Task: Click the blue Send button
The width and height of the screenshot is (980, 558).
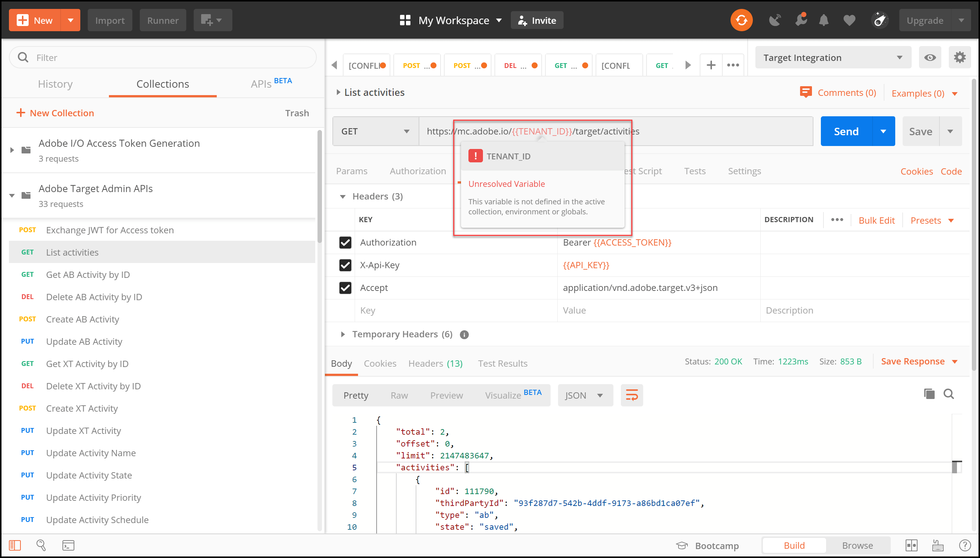Action: pyautogui.click(x=846, y=132)
